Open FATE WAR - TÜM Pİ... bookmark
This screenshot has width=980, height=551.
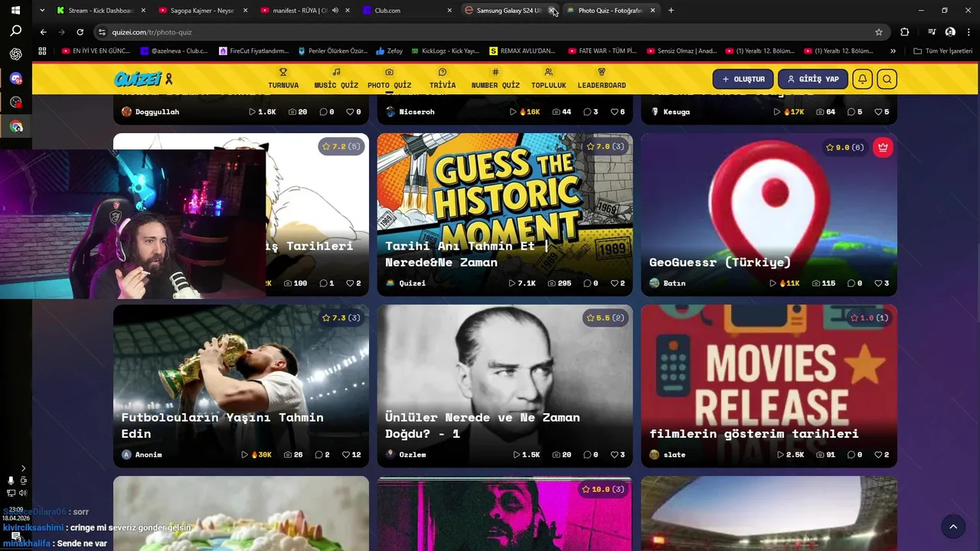[x=603, y=51]
